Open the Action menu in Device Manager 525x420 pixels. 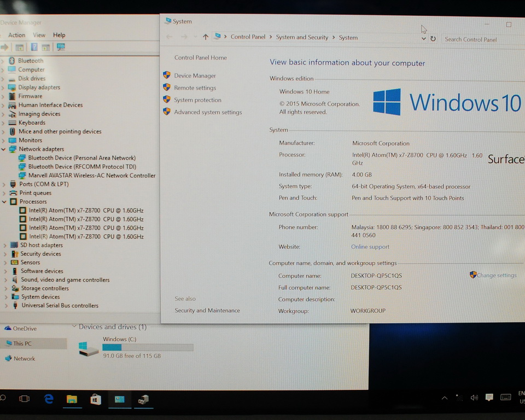[x=16, y=35]
